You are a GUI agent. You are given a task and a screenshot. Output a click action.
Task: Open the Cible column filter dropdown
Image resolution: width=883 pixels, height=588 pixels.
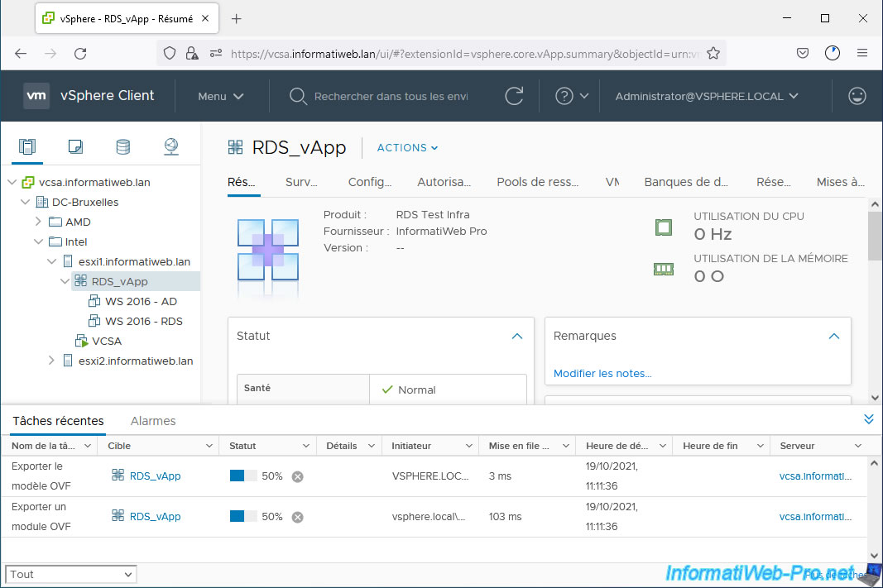209,446
